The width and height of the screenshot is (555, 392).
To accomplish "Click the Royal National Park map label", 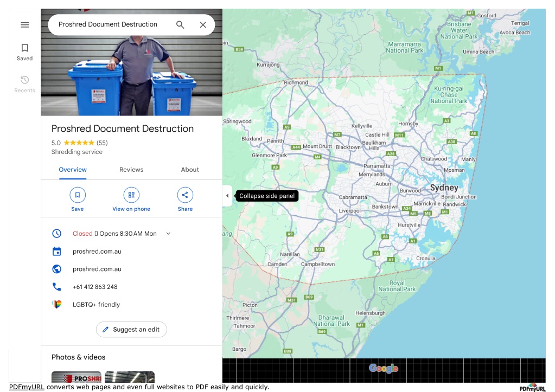I will click(397, 286).
